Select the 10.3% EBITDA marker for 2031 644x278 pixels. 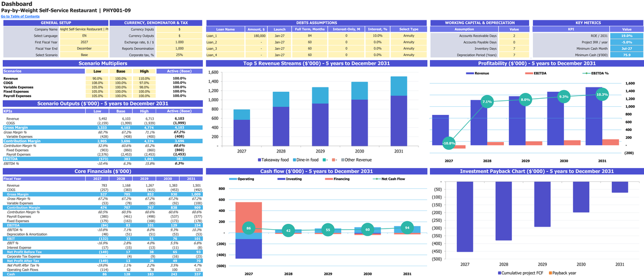click(x=602, y=94)
